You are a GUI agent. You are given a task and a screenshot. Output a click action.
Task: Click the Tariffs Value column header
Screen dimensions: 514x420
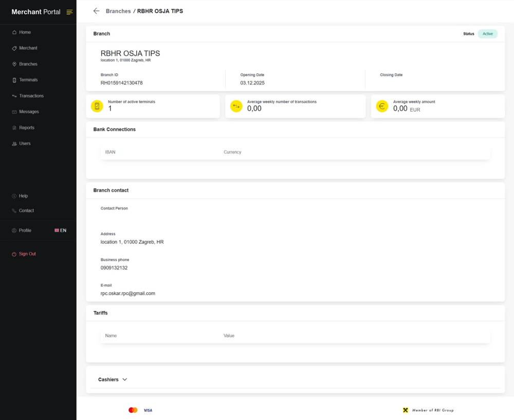(229, 336)
